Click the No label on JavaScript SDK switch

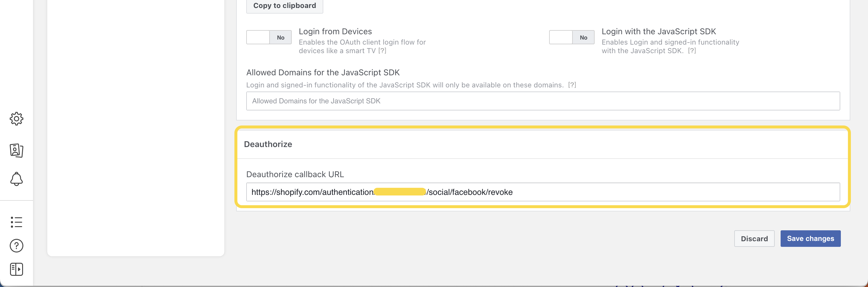pyautogui.click(x=583, y=37)
